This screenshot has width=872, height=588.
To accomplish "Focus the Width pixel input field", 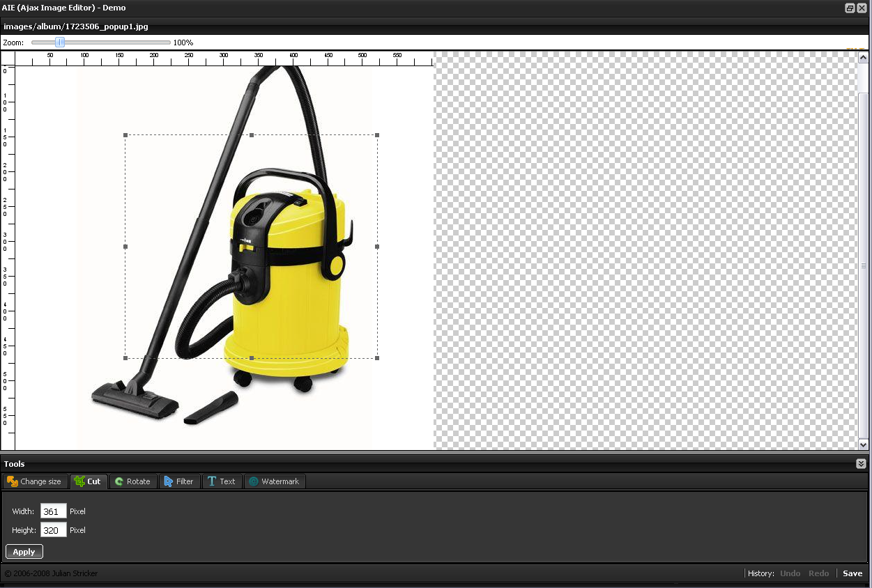I will point(53,511).
